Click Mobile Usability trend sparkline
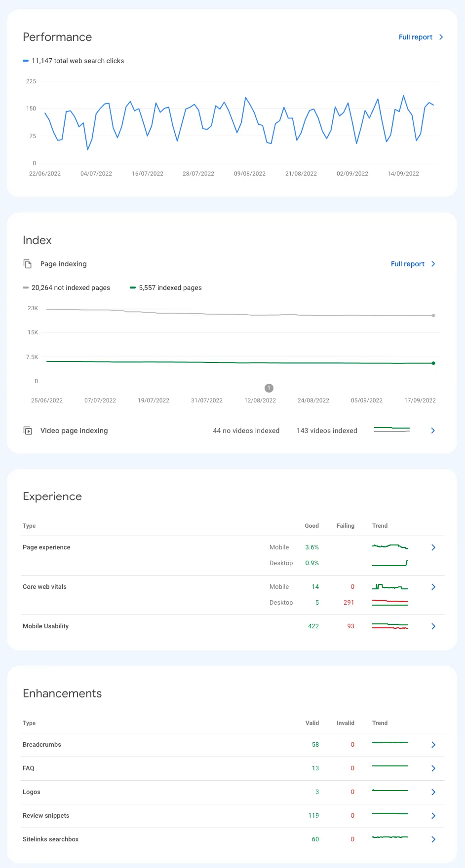 390,626
